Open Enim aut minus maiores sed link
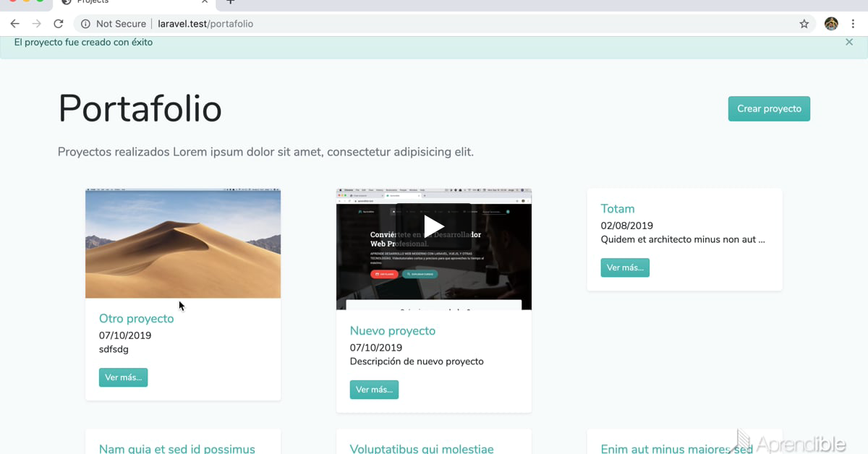Viewport: 868px width, 454px height. click(677, 449)
